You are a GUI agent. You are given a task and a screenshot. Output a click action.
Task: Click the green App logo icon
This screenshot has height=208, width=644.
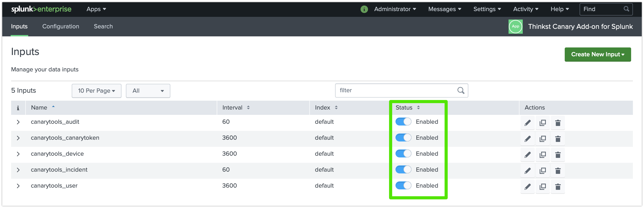tap(515, 26)
